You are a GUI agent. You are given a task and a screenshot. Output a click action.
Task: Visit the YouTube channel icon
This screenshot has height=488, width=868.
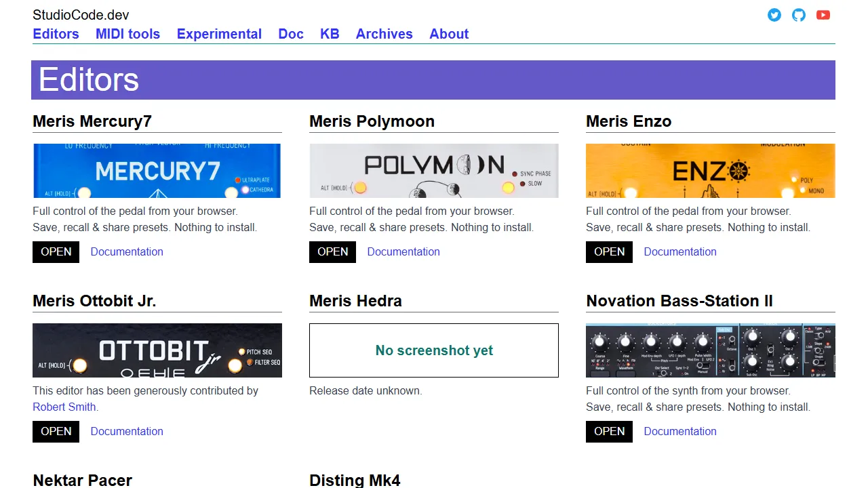(823, 15)
